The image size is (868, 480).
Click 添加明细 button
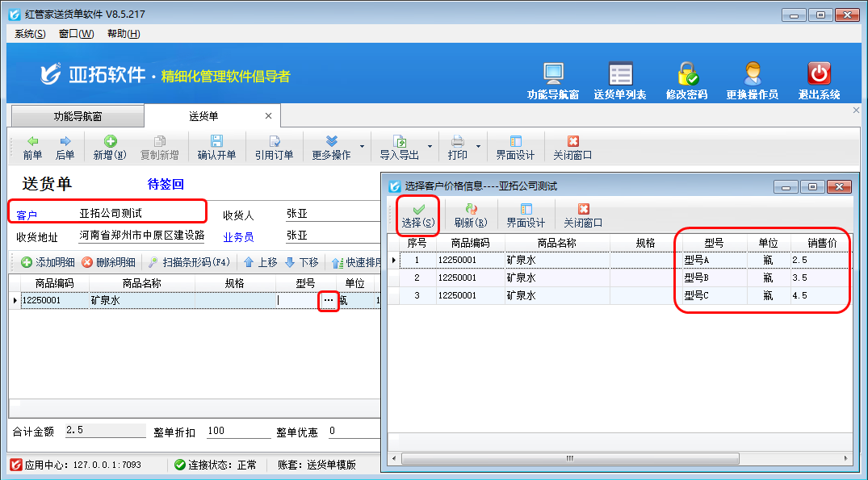48,262
